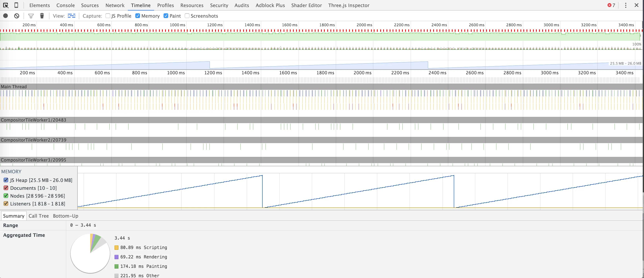Disable the Nodes counter checkbox

pos(6,196)
